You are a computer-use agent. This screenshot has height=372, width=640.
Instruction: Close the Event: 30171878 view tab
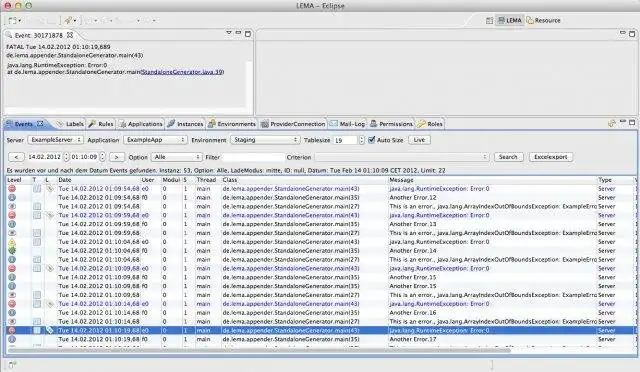70,35
